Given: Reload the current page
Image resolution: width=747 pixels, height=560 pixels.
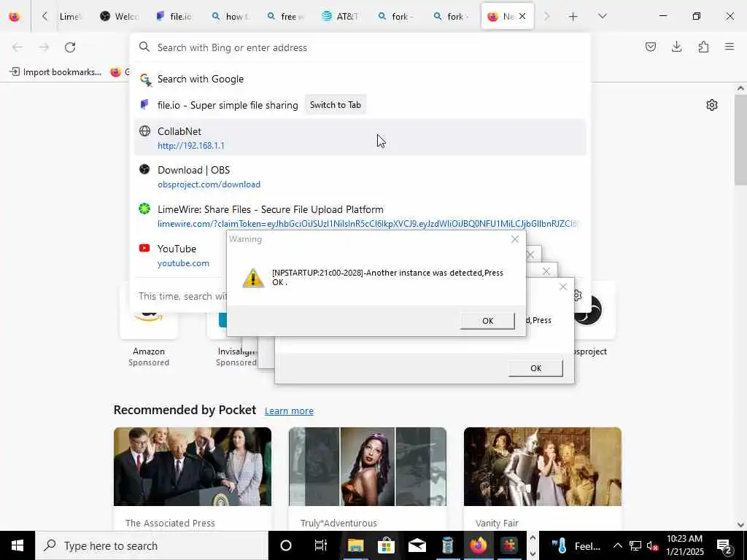Looking at the screenshot, I should click(70, 47).
